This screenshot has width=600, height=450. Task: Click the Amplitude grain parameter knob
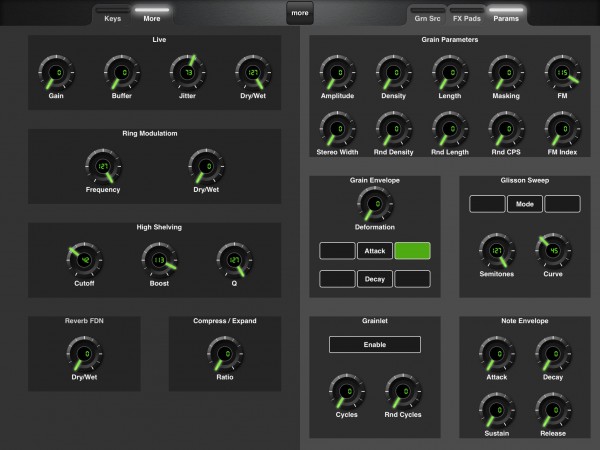(338, 73)
